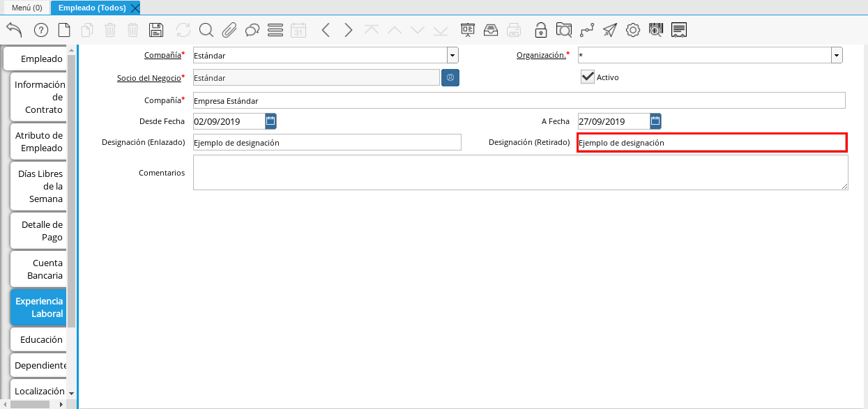Jump to first record icon
The image size is (868, 409).
click(372, 30)
